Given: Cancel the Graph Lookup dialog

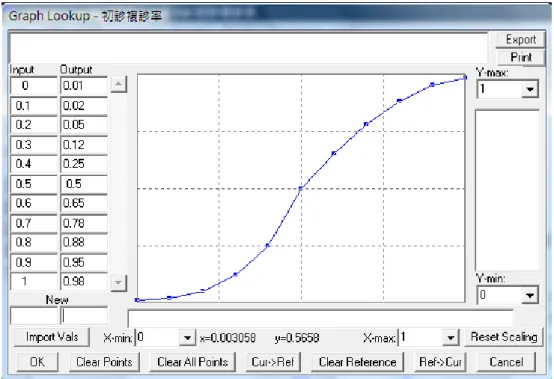Looking at the screenshot, I should (x=506, y=362).
